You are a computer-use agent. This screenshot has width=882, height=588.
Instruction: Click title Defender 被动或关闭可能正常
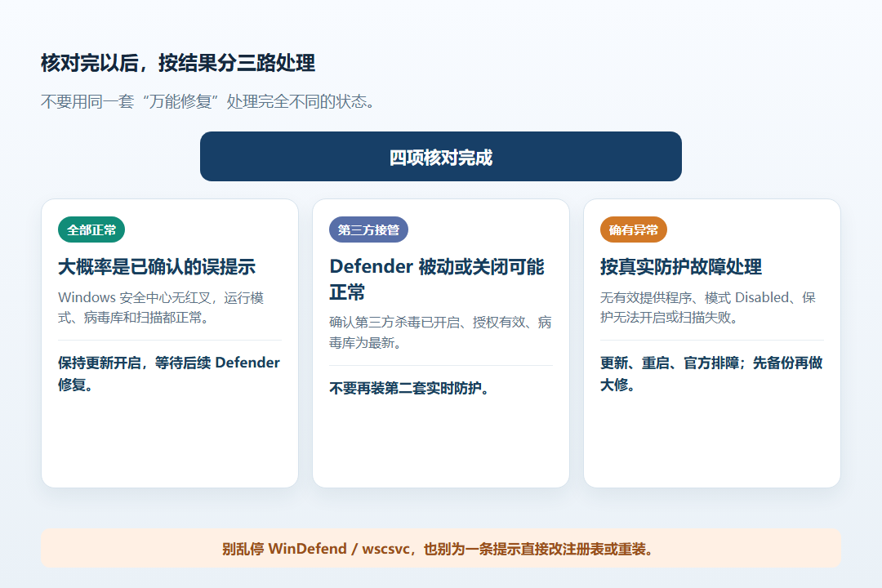pos(436,279)
